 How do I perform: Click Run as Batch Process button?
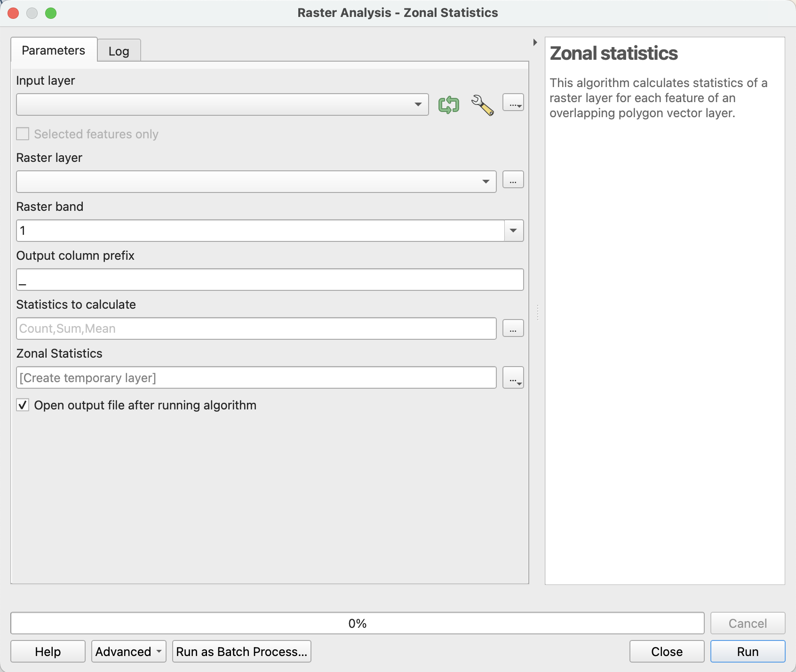(x=242, y=651)
